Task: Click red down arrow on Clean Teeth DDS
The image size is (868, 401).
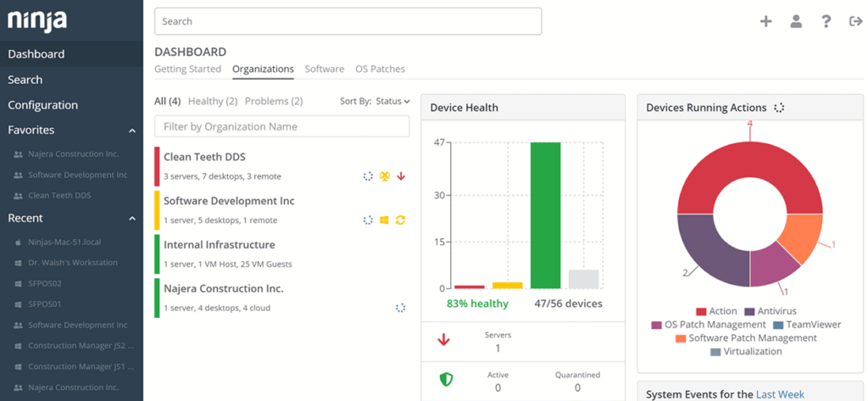Action: point(401,176)
